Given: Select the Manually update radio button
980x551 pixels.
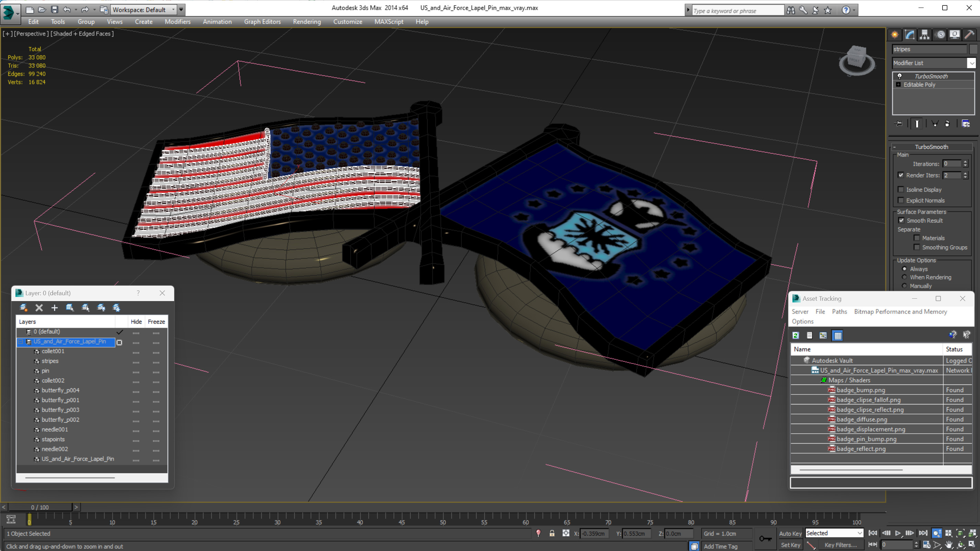Looking at the screenshot, I should click(904, 286).
